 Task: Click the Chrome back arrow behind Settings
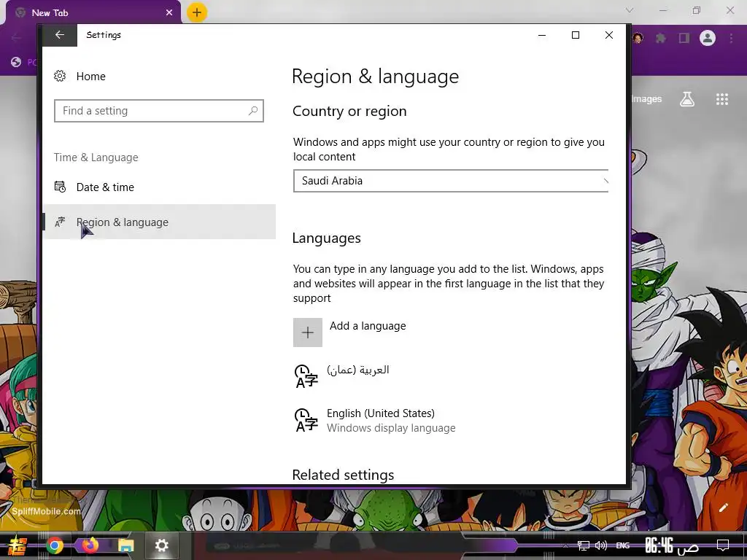[17, 38]
